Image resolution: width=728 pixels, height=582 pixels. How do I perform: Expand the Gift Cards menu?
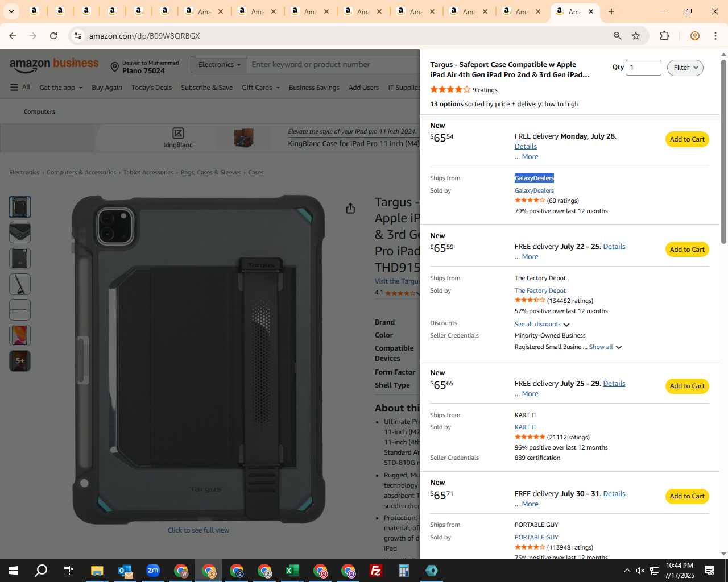261,88
